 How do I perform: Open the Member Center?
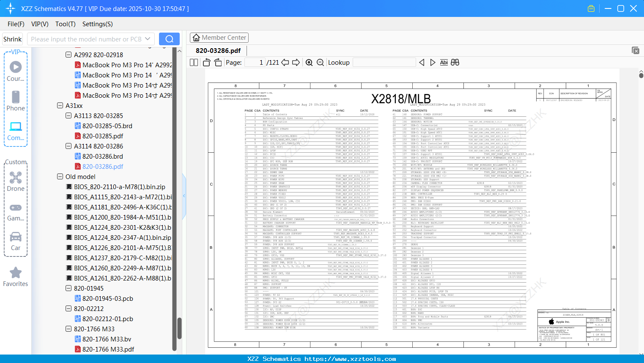tap(219, 38)
